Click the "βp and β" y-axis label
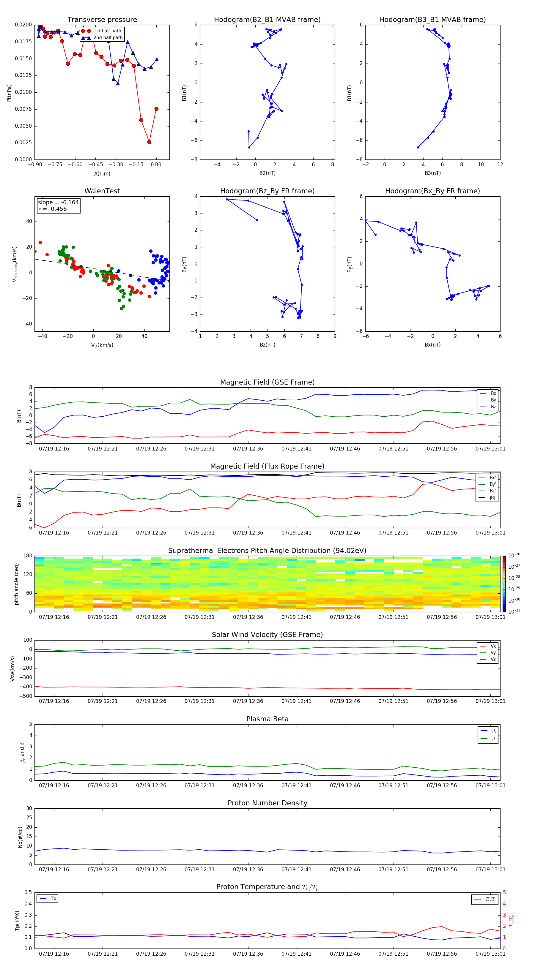Screen dimensions: 535x980 [x=22, y=753]
